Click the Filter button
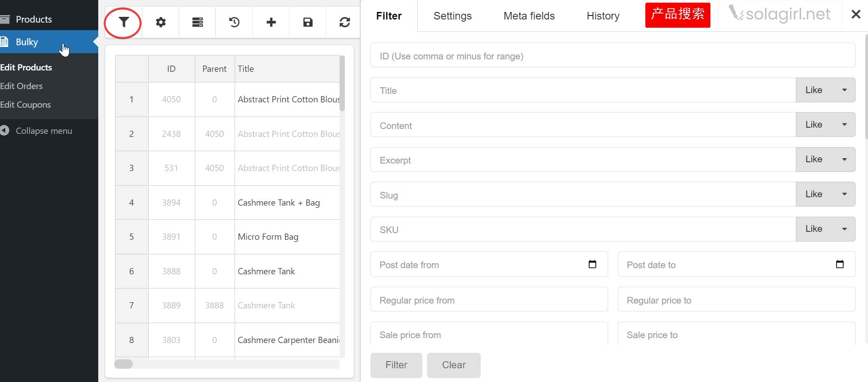 [396, 365]
